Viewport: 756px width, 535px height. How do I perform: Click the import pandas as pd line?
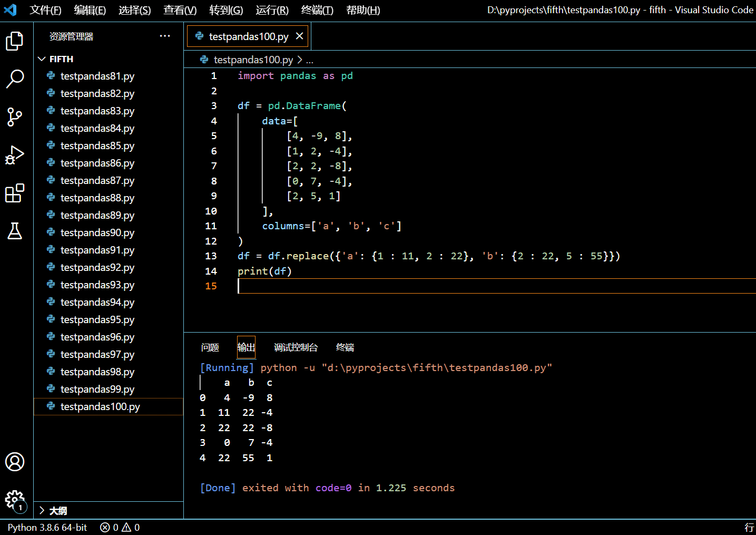295,75
